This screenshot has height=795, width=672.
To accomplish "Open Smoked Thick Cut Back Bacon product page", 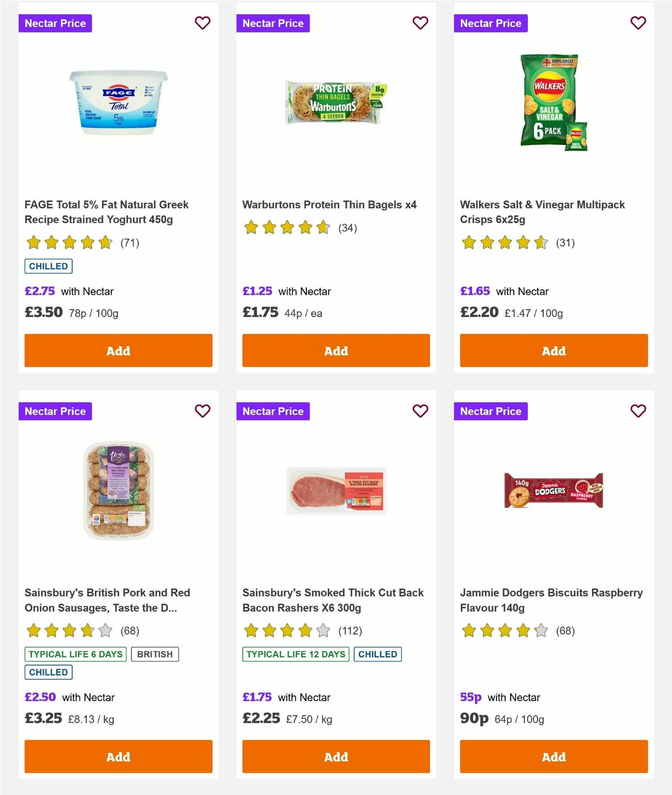I will (333, 599).
